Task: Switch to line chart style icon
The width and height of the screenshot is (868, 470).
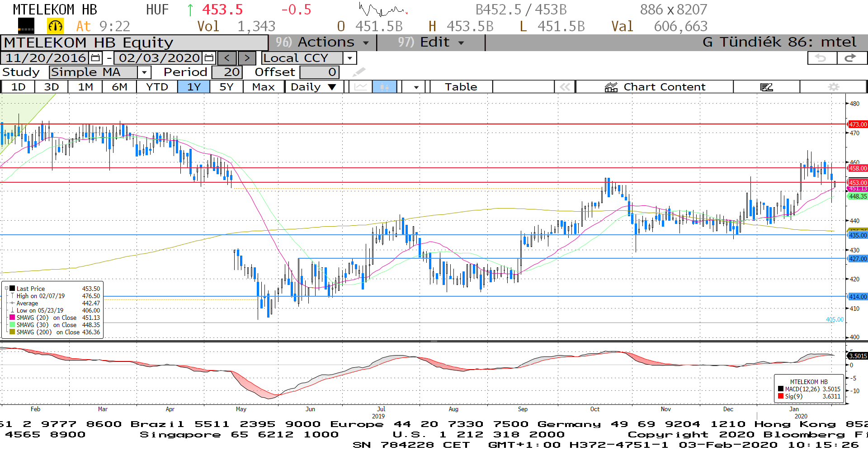Action: click(361, 87)
